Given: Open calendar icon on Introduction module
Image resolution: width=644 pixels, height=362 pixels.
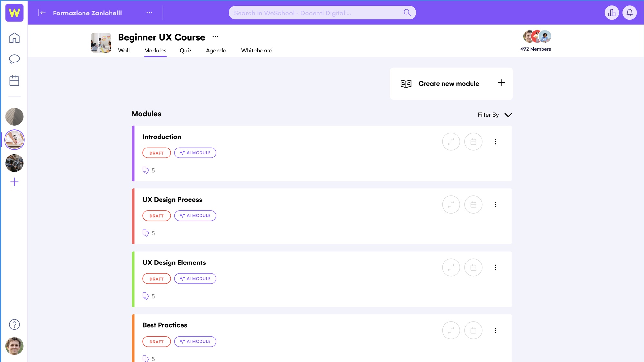Looking at the screenshot, I should coord(473,142).
